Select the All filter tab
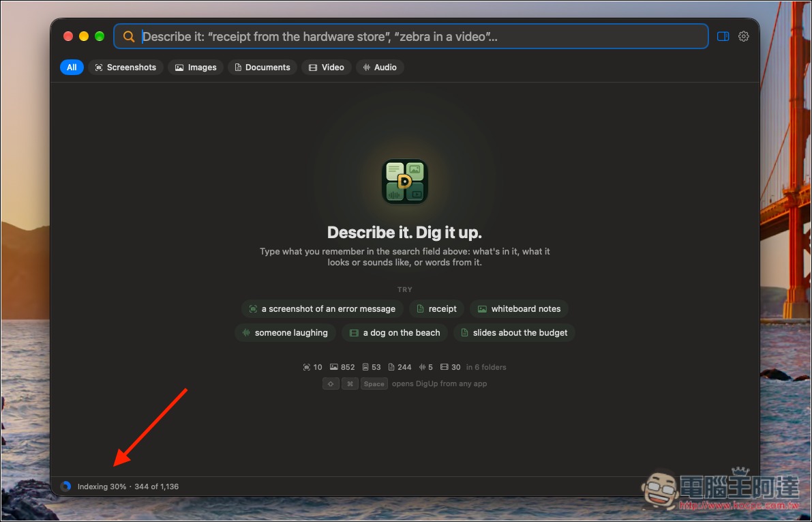 [x=72, y=68]
